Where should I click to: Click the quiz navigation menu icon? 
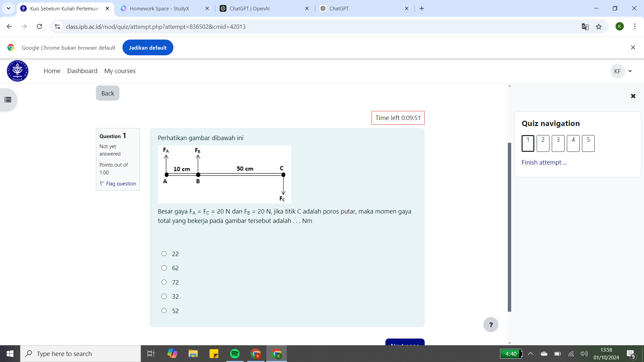click(8, 100)
